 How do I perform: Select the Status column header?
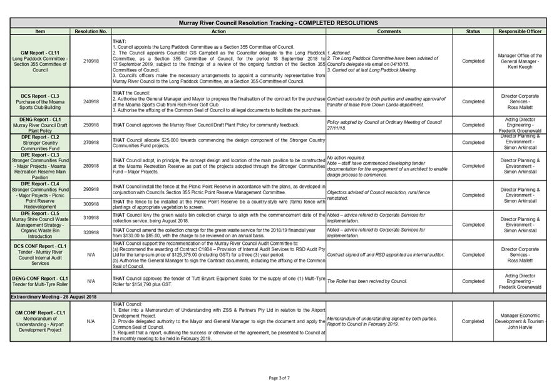(473, 31)
